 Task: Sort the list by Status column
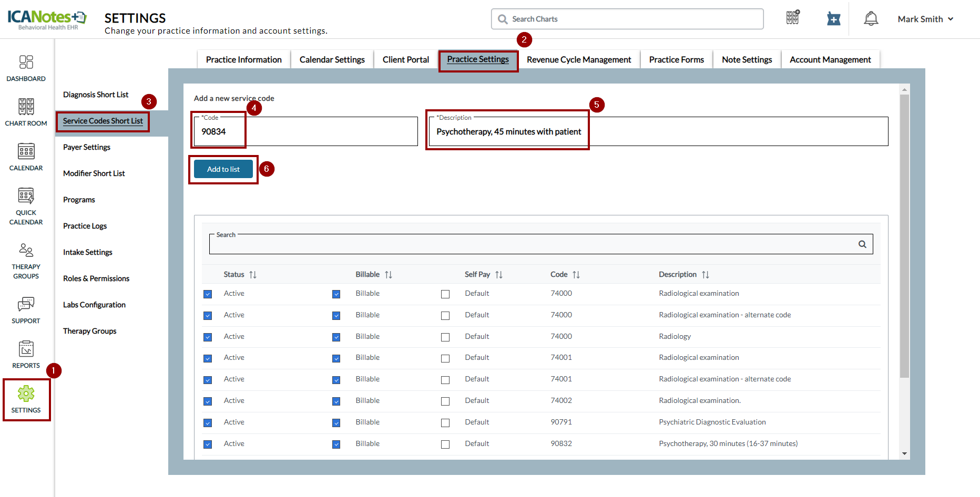coord(253,275)
